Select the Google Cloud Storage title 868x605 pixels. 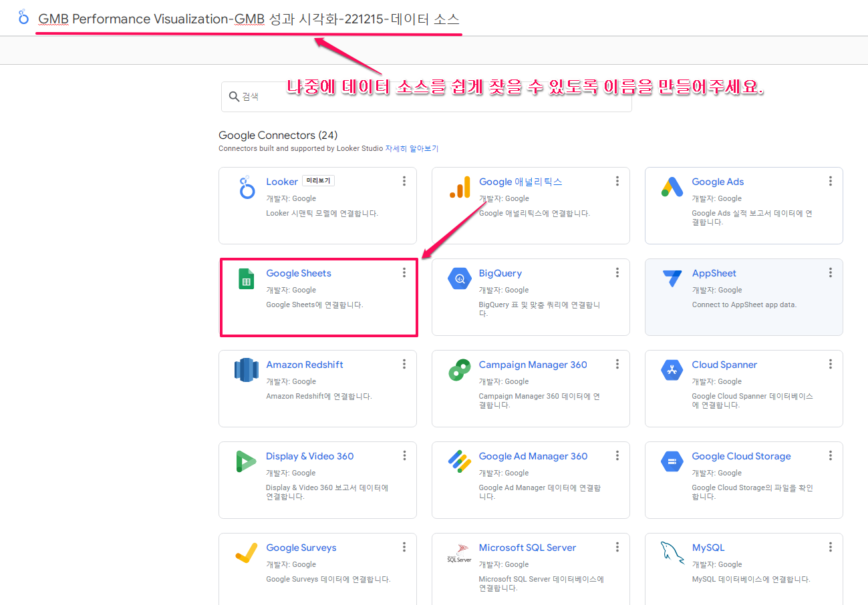tap(741, 456)
